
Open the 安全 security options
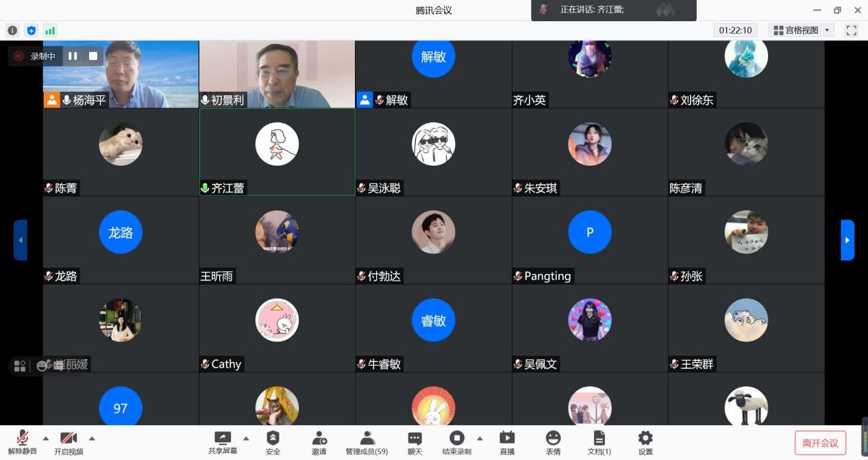click(x=273, y=442)
